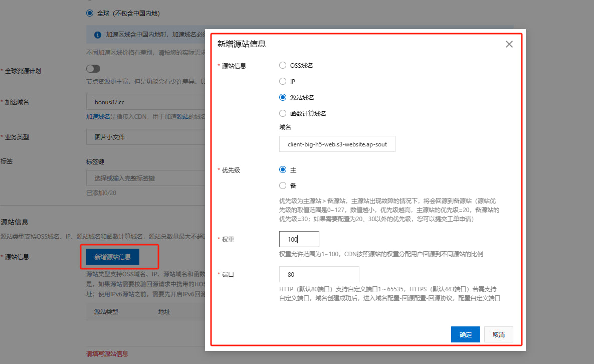Close the 新增源站信息 dialog with the X
Viewport: 594px width, 364px height.
(509, 44)
